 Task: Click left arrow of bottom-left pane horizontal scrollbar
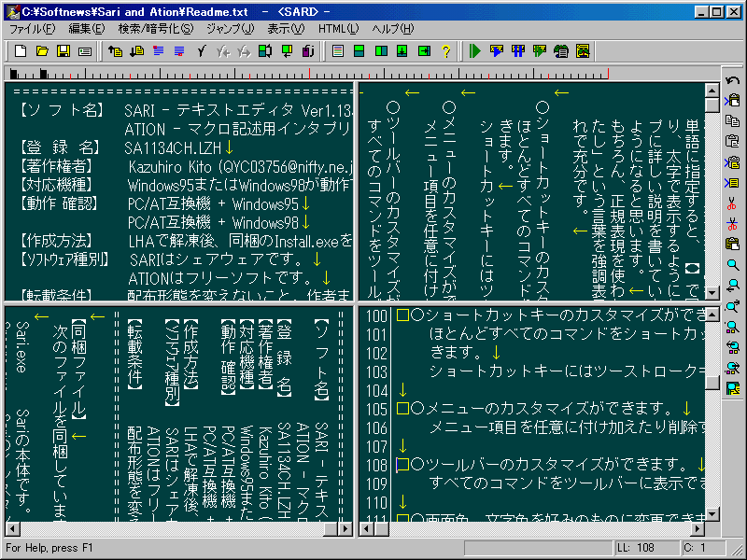[12, 528]
